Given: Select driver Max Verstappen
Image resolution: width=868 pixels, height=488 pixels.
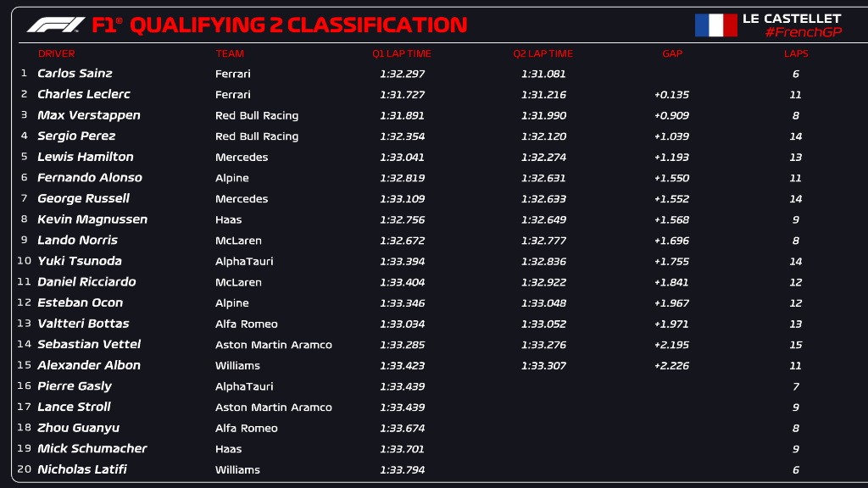Looking at the screenshot, I should click(89, 115).
